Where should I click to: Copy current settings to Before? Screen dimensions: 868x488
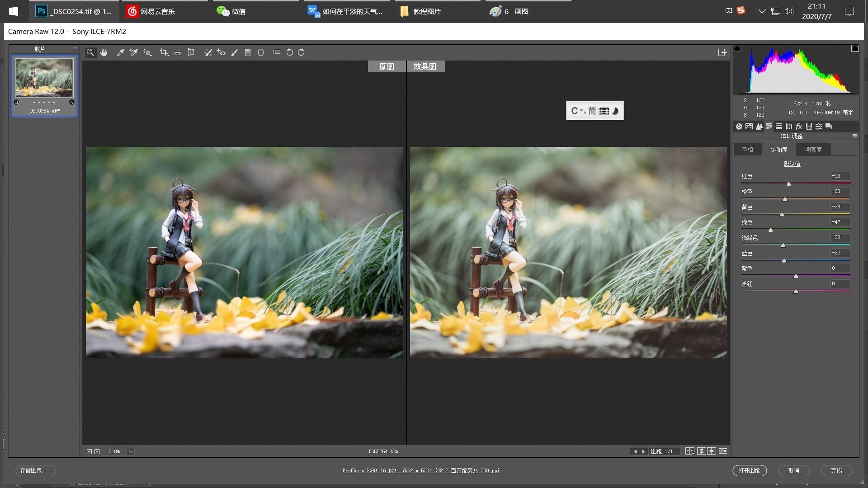712,451
